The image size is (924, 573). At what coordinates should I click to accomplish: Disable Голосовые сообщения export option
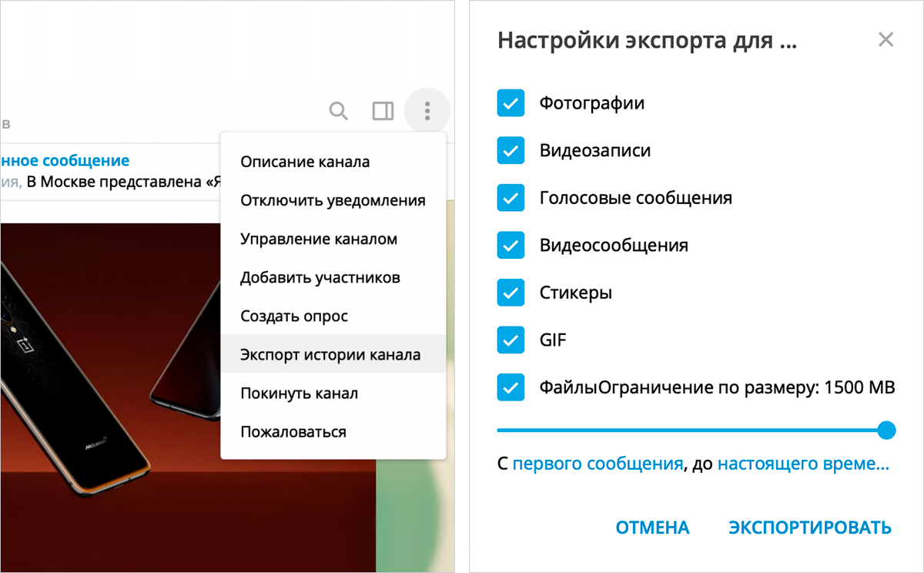(511, 198)
